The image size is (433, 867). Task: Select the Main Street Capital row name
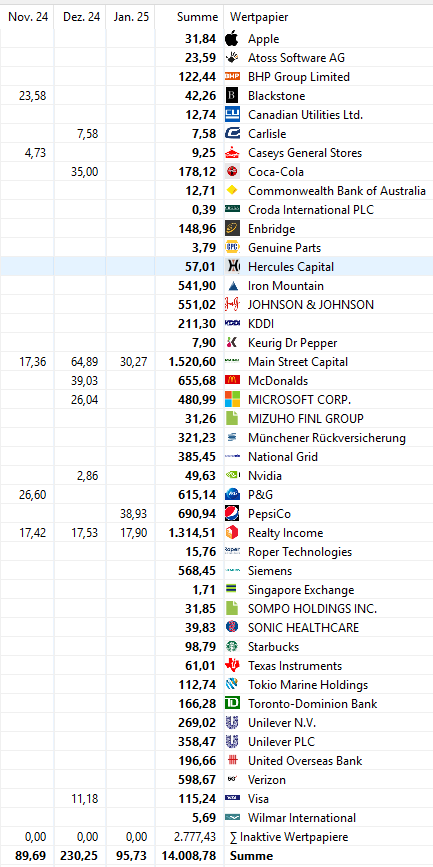tap(298, 362)
